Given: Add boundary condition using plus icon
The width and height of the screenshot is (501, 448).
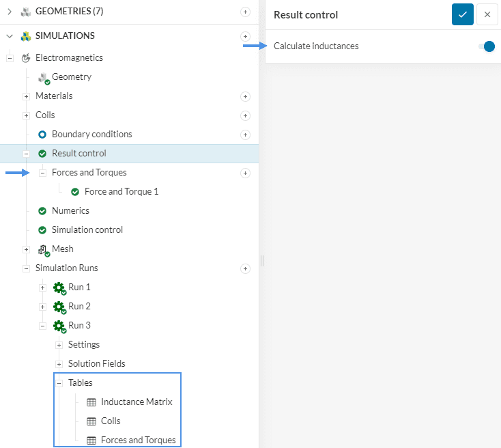Looking at the screenshot, I should (245, 135).
